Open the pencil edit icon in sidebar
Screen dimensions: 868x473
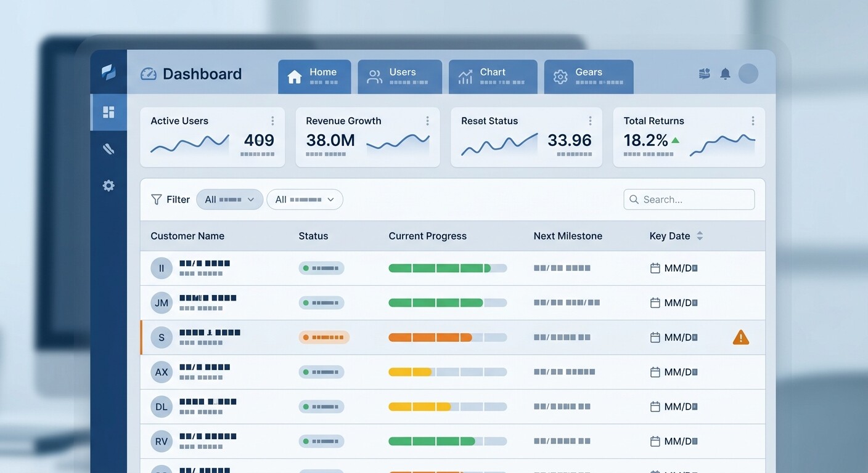coord(108,148)
